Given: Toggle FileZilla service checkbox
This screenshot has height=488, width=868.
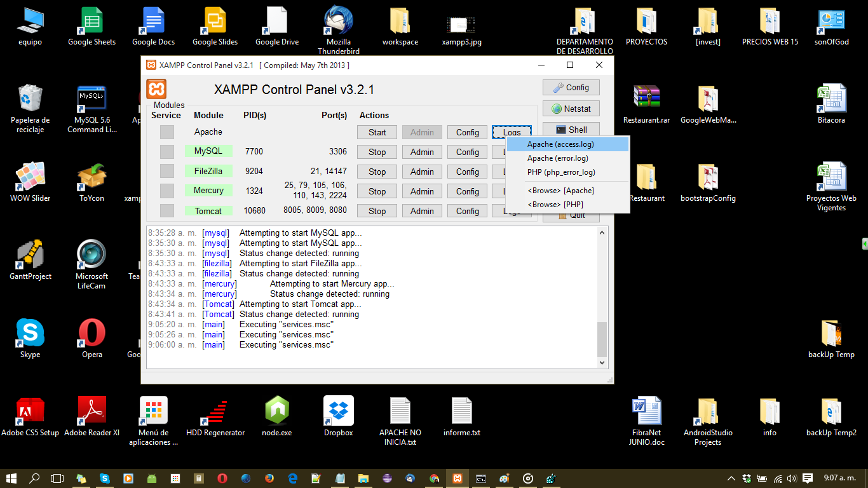Looking at the screenshot, I should pos(166,172).
